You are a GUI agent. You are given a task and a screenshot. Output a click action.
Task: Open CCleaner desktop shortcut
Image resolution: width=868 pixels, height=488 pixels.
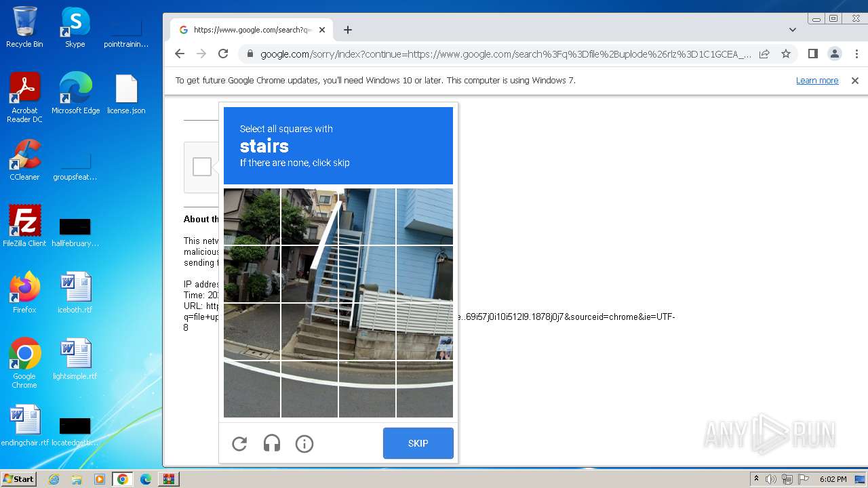(24, 161)
